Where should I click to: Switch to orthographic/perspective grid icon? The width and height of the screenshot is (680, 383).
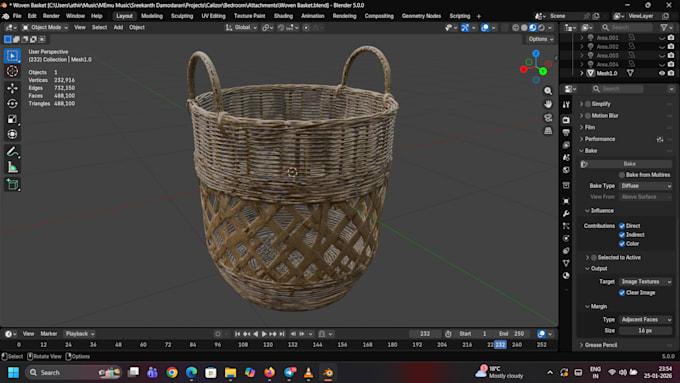coord(548,131)
